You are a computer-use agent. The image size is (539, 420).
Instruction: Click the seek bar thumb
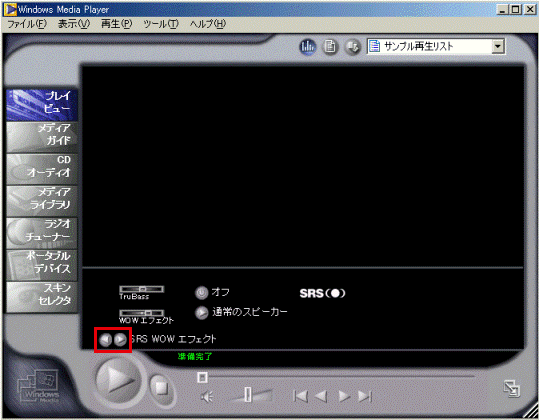pos(202,377)
